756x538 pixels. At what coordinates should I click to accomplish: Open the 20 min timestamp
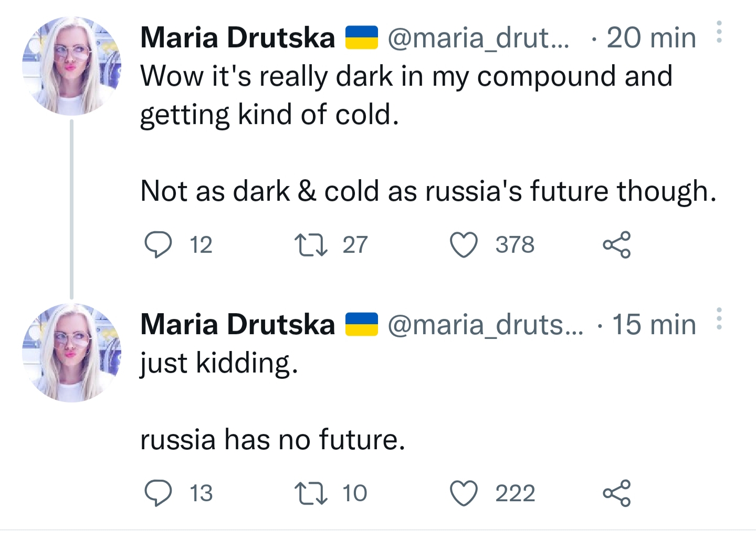pos(652,38)
